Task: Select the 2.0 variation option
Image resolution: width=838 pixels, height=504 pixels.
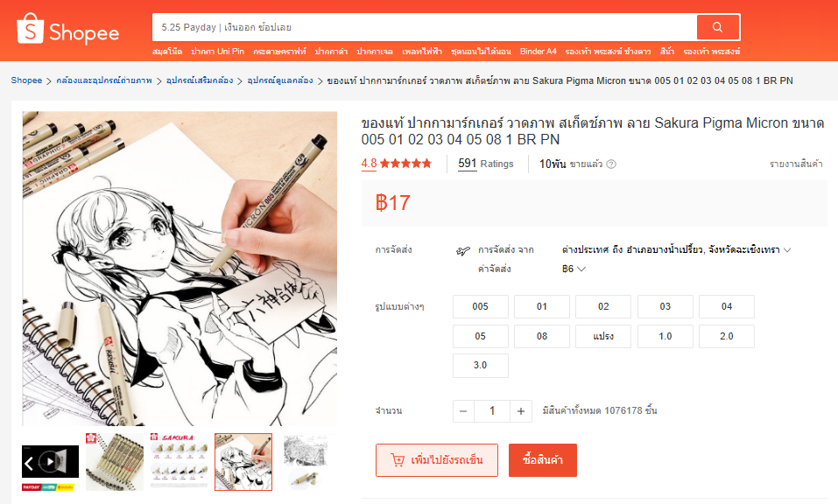Action: 727,336
